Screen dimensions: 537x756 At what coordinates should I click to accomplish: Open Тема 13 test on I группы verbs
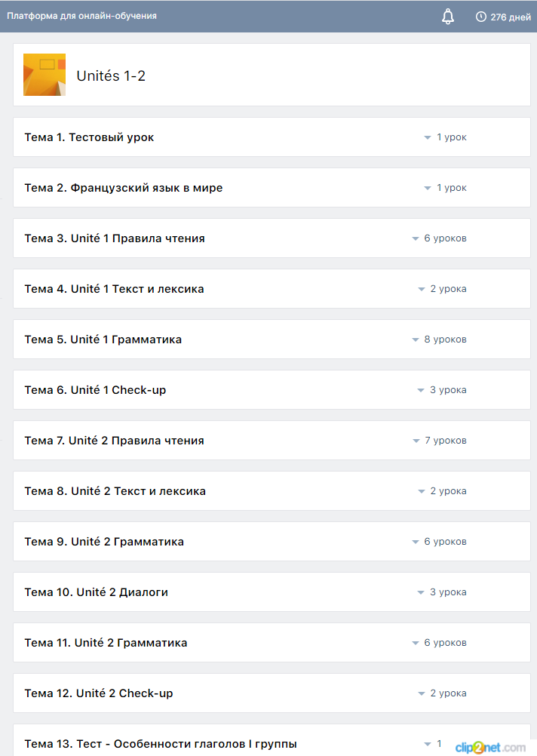click(161, 744)
